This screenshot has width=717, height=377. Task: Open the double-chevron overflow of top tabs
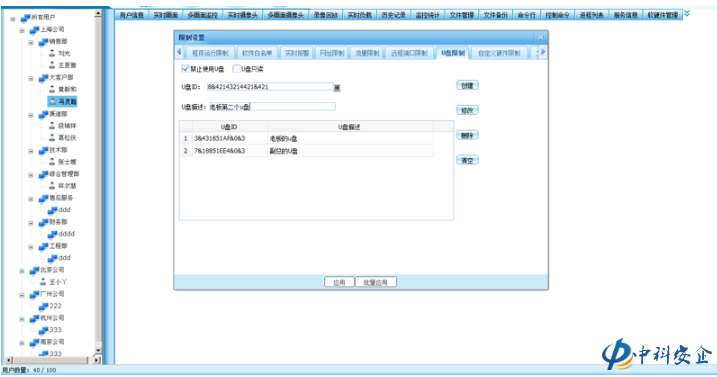(x=687, y=14)
